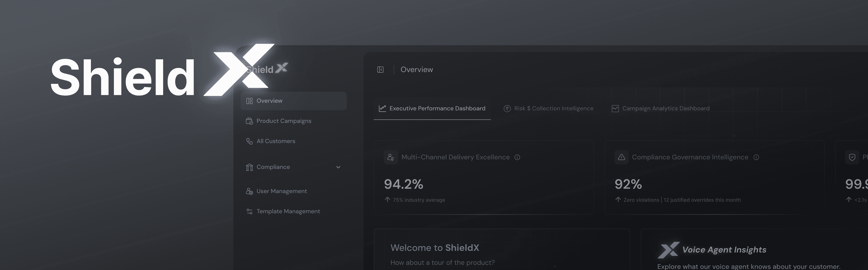The image size is (868, 270).
Task: Open All Customers from the sidebar
Action: tap(276, 141)
